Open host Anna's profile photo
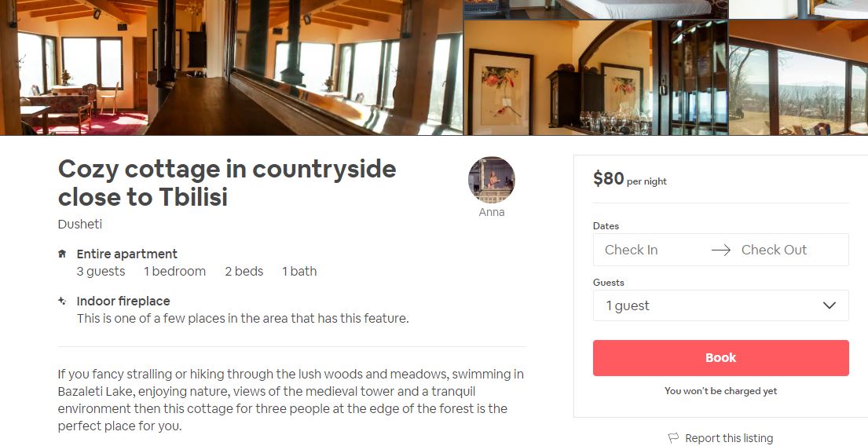This screenshot has width=868, height=446. coord(491,180)
